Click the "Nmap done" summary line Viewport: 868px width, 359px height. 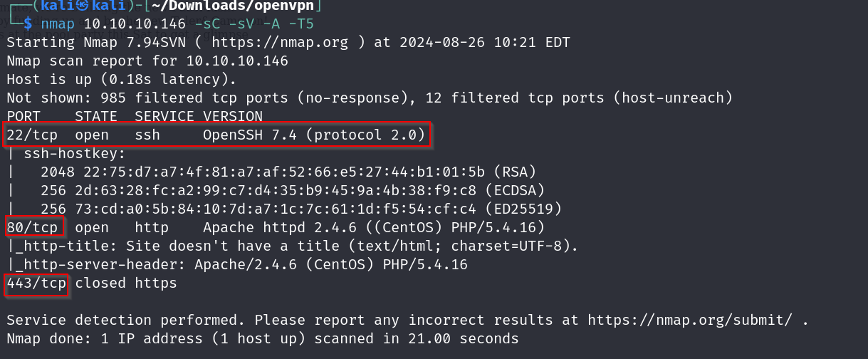tap(263, 338)
